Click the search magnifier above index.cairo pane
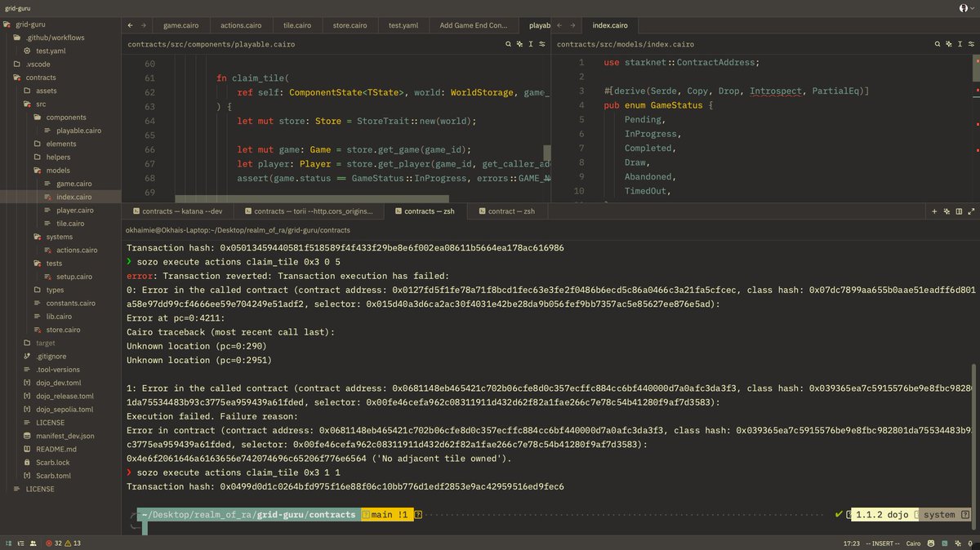This screenshot has height=550, width=980. click(936, 44)
